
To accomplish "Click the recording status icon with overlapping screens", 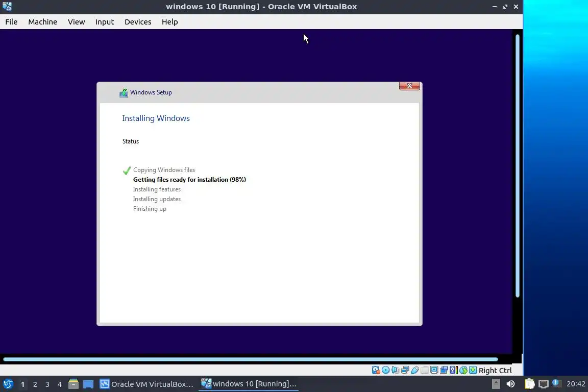I will tap(444, 370).
